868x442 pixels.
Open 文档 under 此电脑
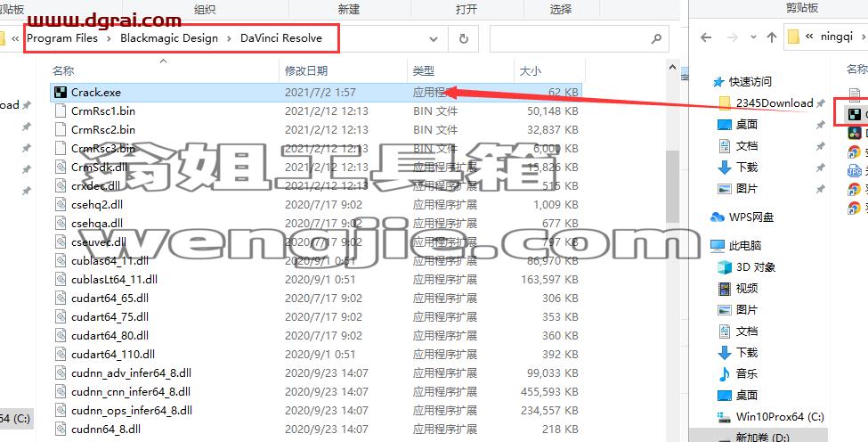pos(738,331)
